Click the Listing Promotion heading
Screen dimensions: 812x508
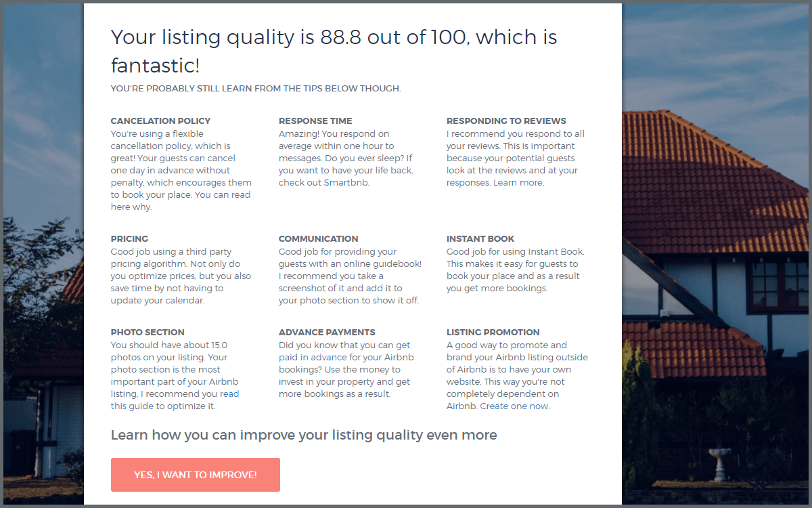pos(493,333)
